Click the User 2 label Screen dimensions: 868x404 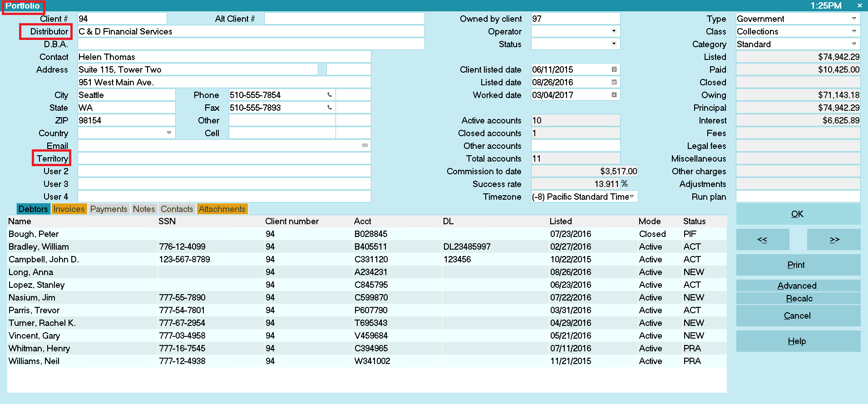[56, 171]
